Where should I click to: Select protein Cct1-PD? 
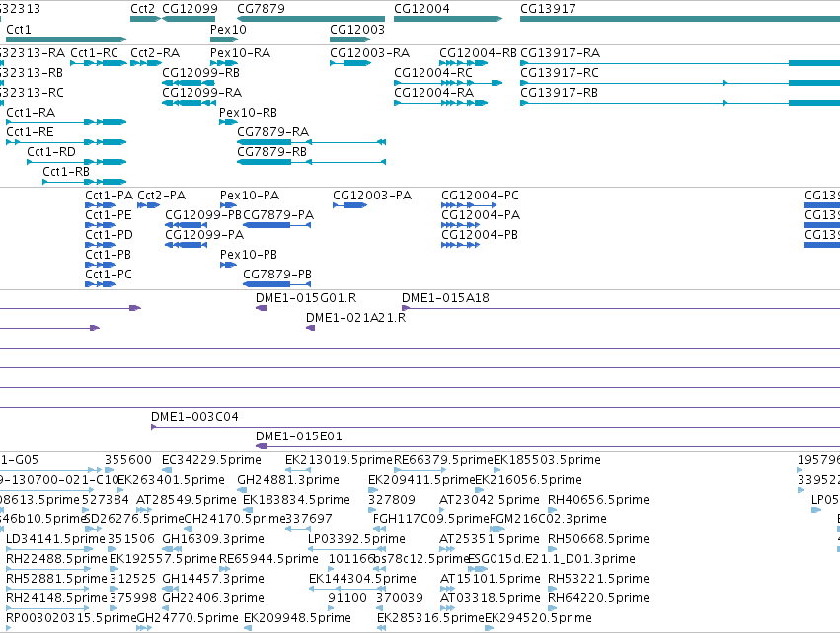[x=109, y=235]
